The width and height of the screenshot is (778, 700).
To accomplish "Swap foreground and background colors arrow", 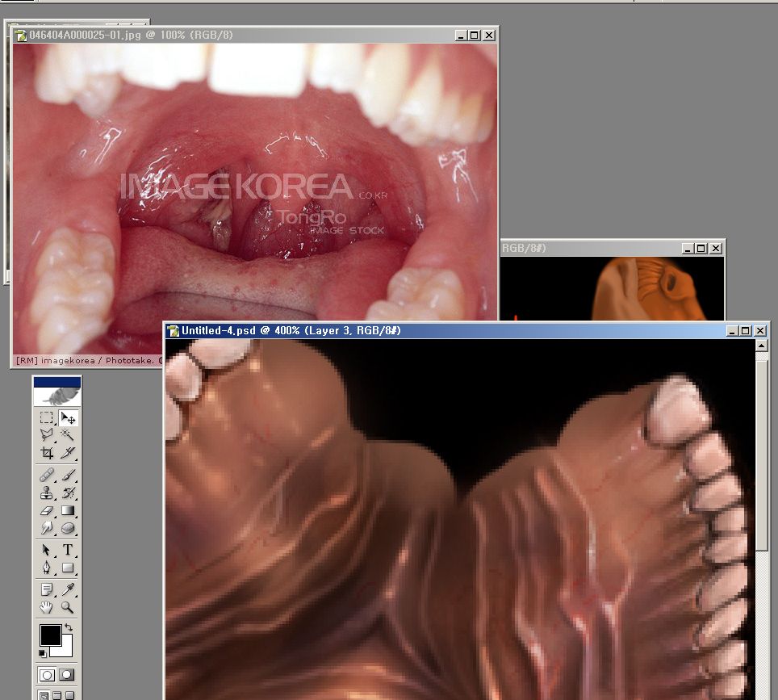I will [69, 627].
